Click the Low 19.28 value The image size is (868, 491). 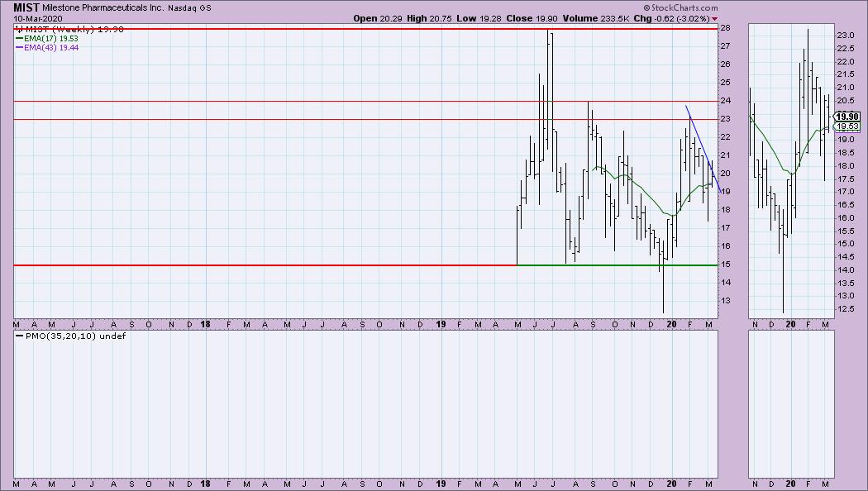click(479, 18)
